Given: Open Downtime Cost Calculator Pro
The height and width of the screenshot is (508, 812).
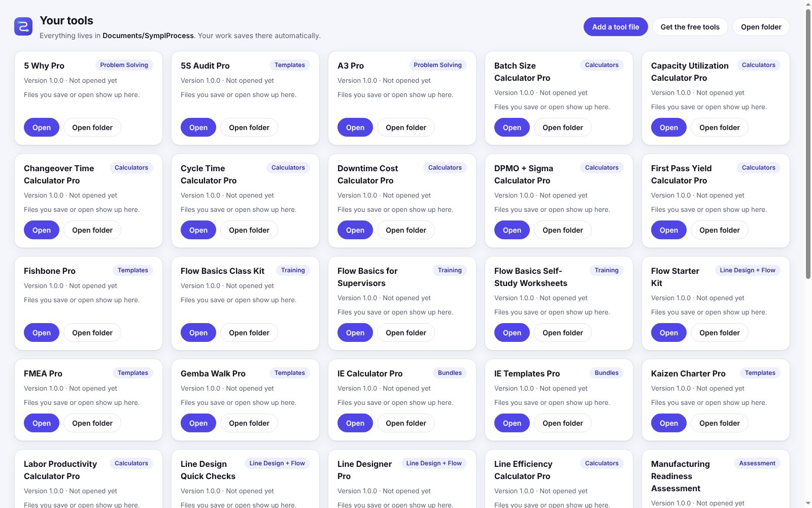Looking at the screenshot, I should coord(355,230).
